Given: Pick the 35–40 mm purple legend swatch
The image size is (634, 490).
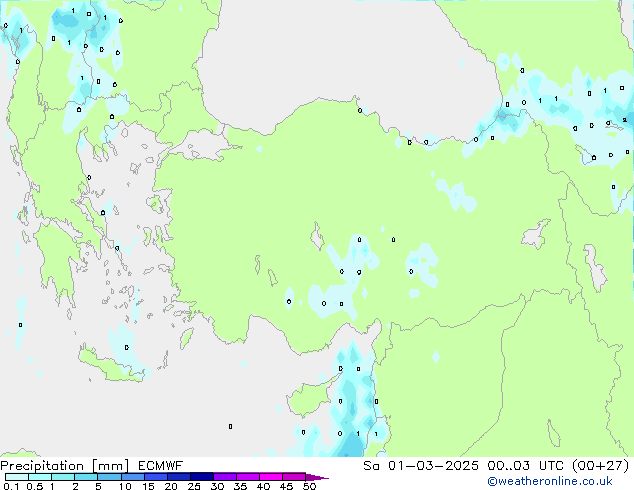Looking at the screenshot, I should (x=248, y=477).
